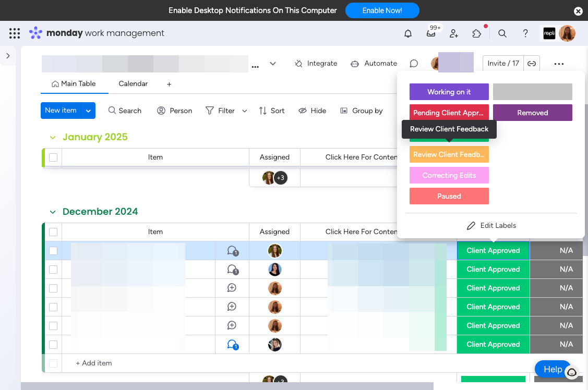Switch to the Main Table tab
Image resolution: width=588 pixels, height=390 pixels.
click(74, 83)
